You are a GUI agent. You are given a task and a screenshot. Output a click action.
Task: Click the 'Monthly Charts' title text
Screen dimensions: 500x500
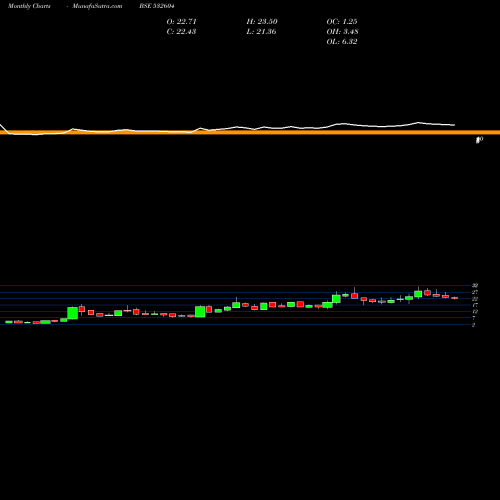tap(29, 6)
